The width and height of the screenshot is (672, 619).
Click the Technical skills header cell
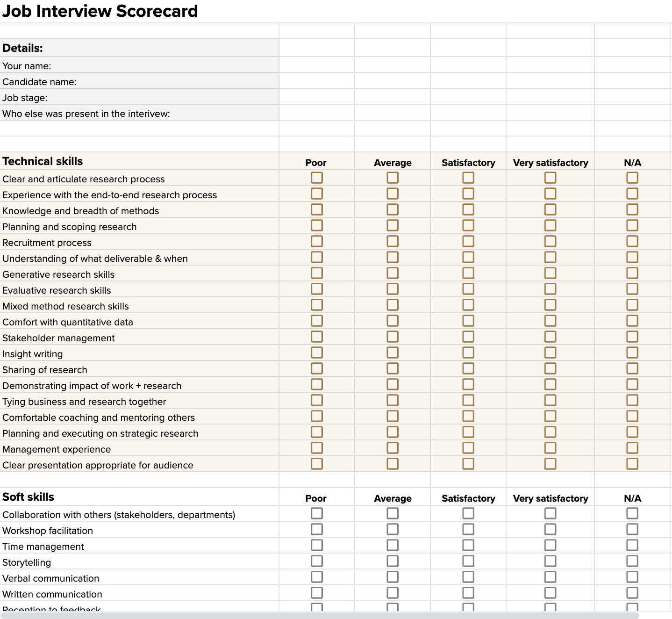click(x=139, y=161)
